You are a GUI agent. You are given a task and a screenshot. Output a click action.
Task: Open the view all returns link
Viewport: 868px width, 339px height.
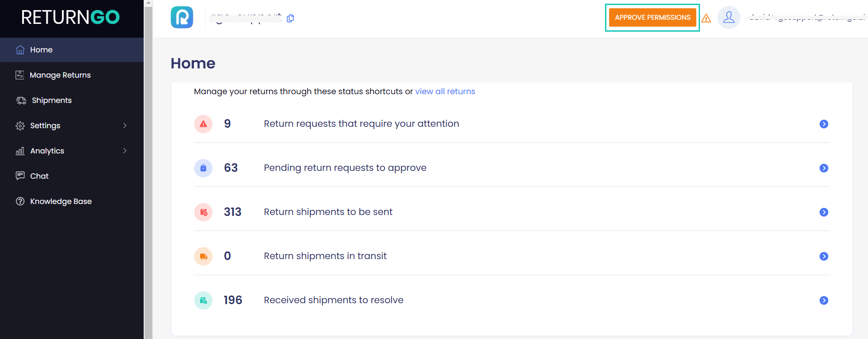445,91
